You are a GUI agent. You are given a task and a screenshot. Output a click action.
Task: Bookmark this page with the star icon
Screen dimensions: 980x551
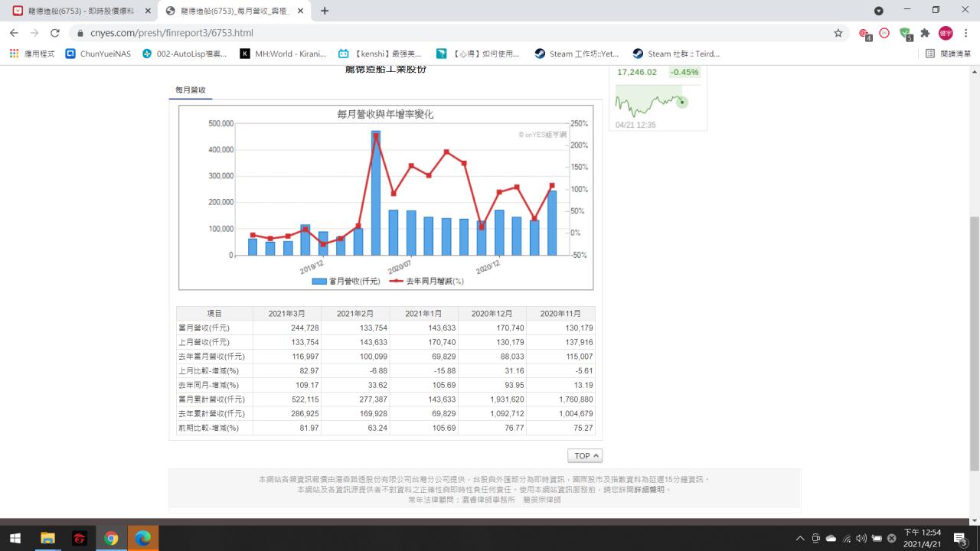(838, 33)
